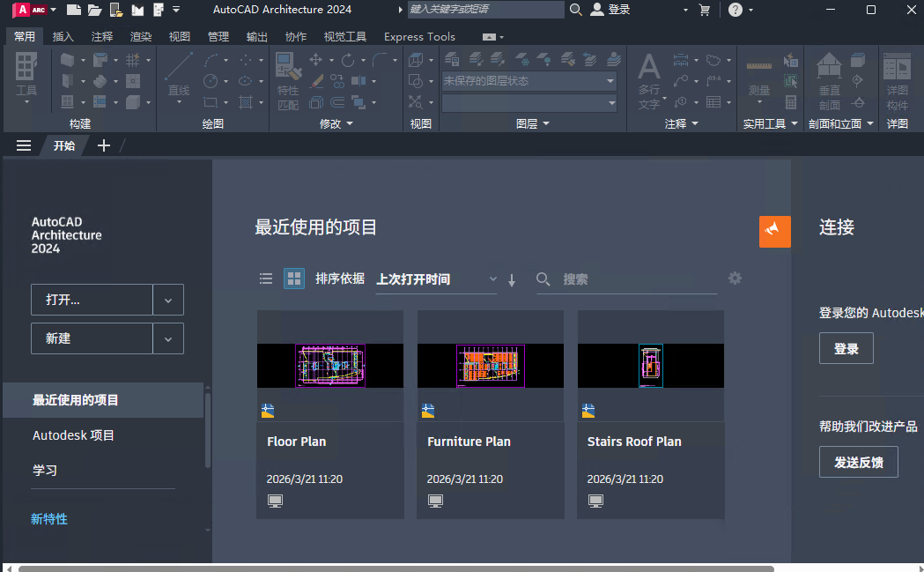Click the New file icon in quick access toolbar

tap(74, 10)
